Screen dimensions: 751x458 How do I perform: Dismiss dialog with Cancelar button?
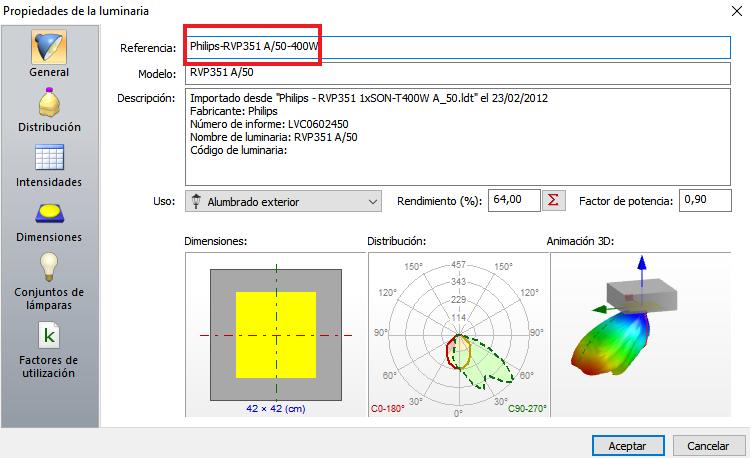click(x=708, y=446)
